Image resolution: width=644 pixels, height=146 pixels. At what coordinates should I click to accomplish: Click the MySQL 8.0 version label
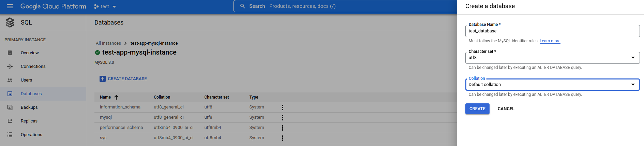(104, 62)
